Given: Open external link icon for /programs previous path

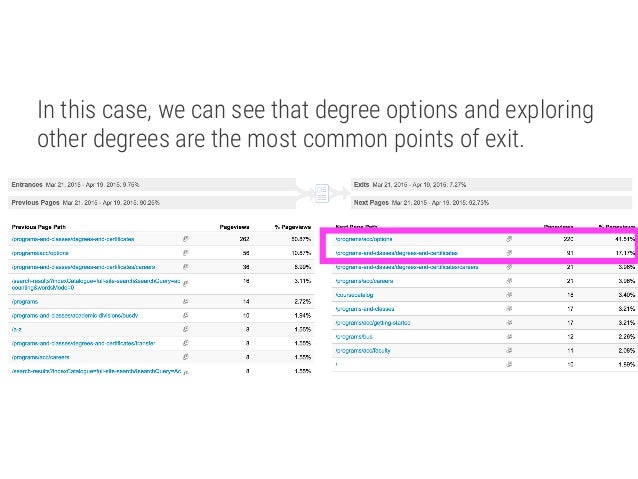Looking at the screenshot, I should (186, 302).
